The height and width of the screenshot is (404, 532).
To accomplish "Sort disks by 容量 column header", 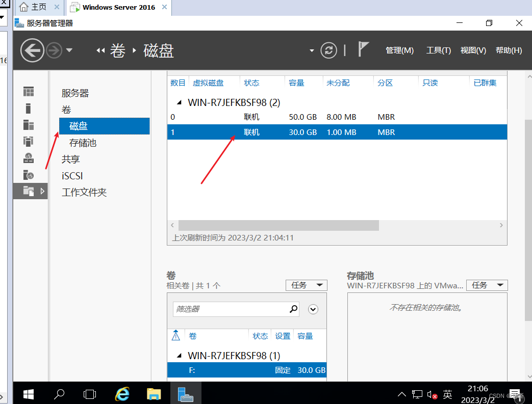I will coord(296,83).
